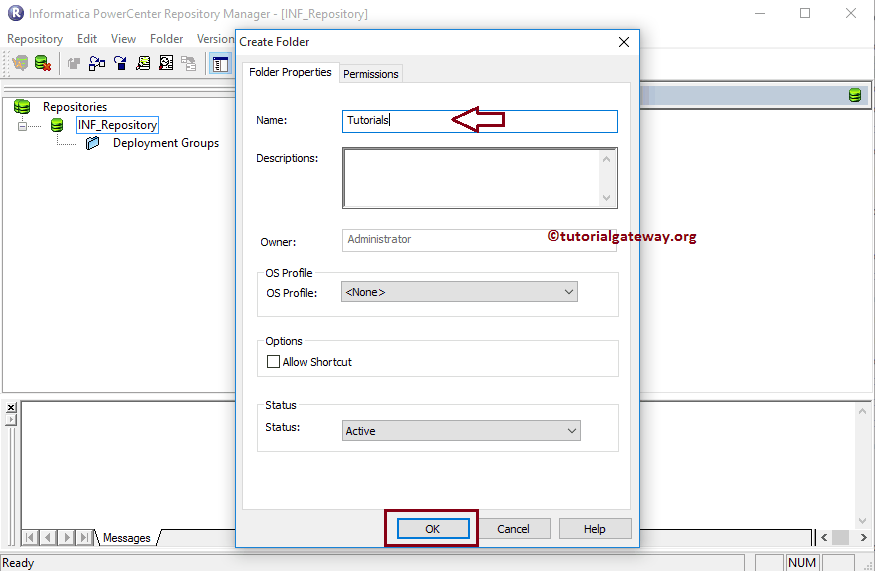Viewport: 875px width, 571px height.
Task: Collapse the INF_Repository tree node
Action: (x=22, y=126)
